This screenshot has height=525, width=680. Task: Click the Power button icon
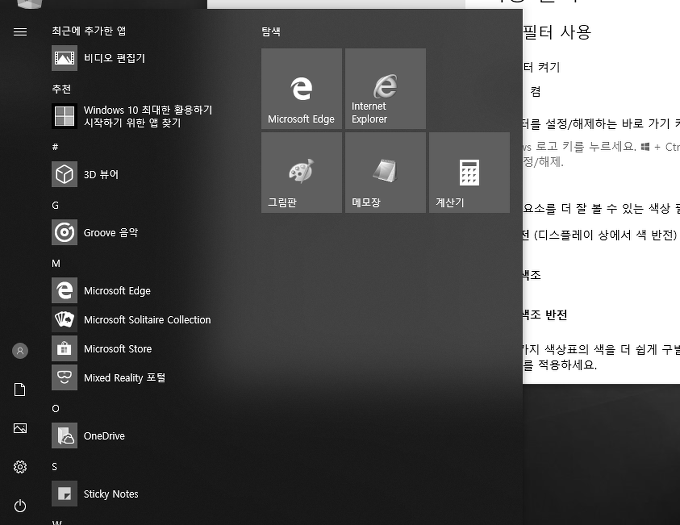(20, 505)
